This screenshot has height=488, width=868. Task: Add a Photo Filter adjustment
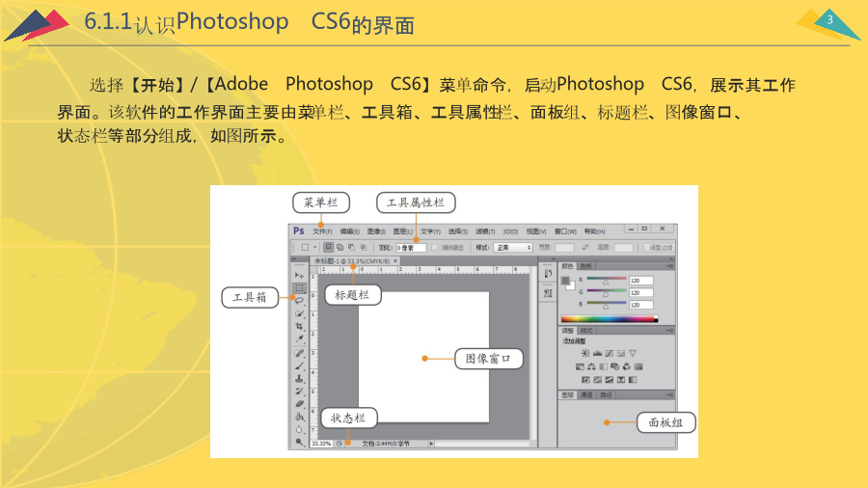tap(615, 366)
